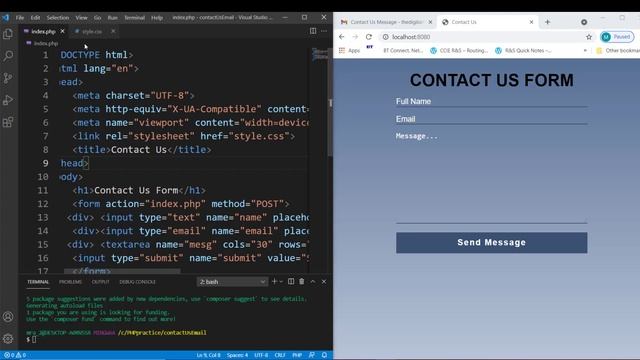Open the Explorer view in activity bar

[8, 33]
